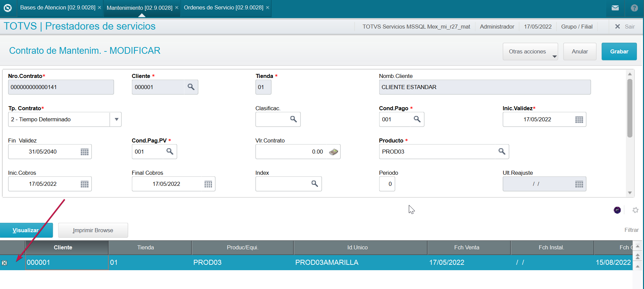Image resolution: width=644 pixels, height=289 pixels.
Task: Click the TOTVS logo icon
Action: click(7, 8)
